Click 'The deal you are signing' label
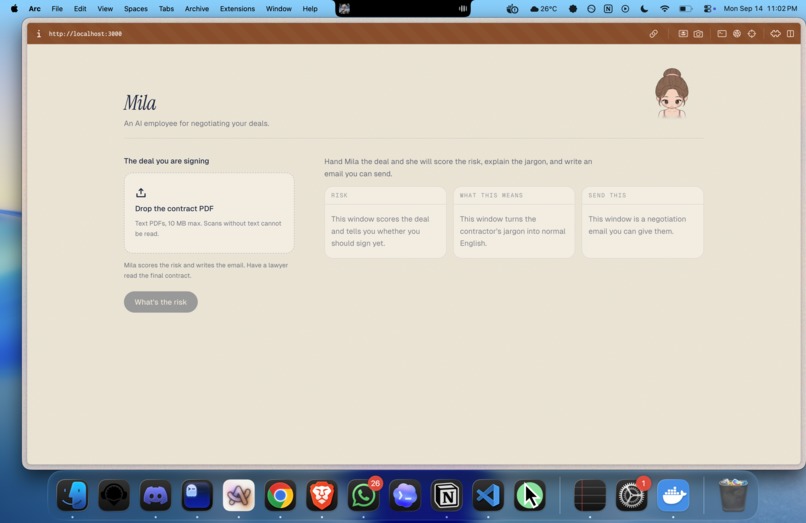 (166, 161)
